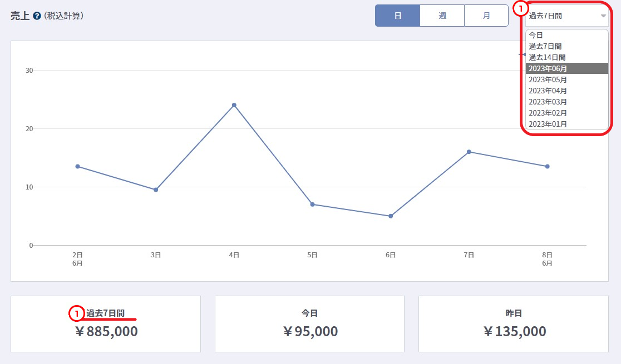621x364 pixels.
Task: Click the 過去7日間 sales card showing ¥885,000
Action: click(x=106, y=324)
